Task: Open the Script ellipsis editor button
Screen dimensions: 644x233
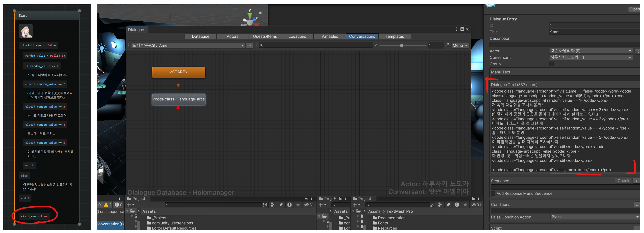Action: tap(637, 228)
